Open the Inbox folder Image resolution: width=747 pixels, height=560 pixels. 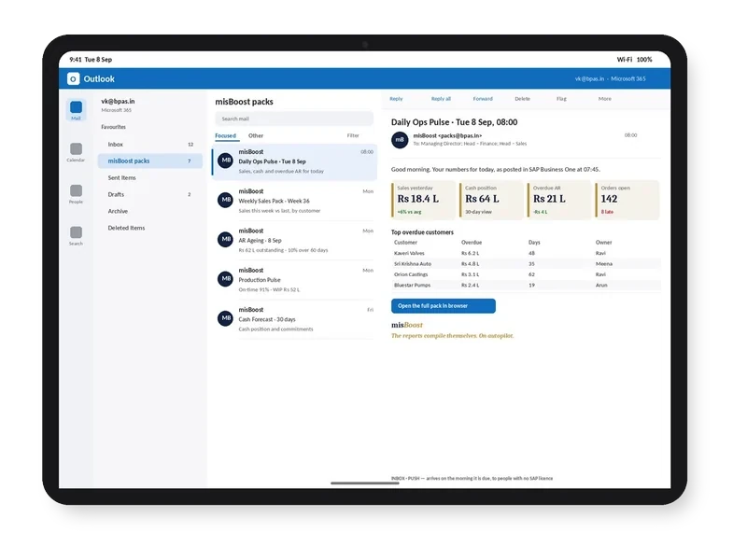click(150, 145)
